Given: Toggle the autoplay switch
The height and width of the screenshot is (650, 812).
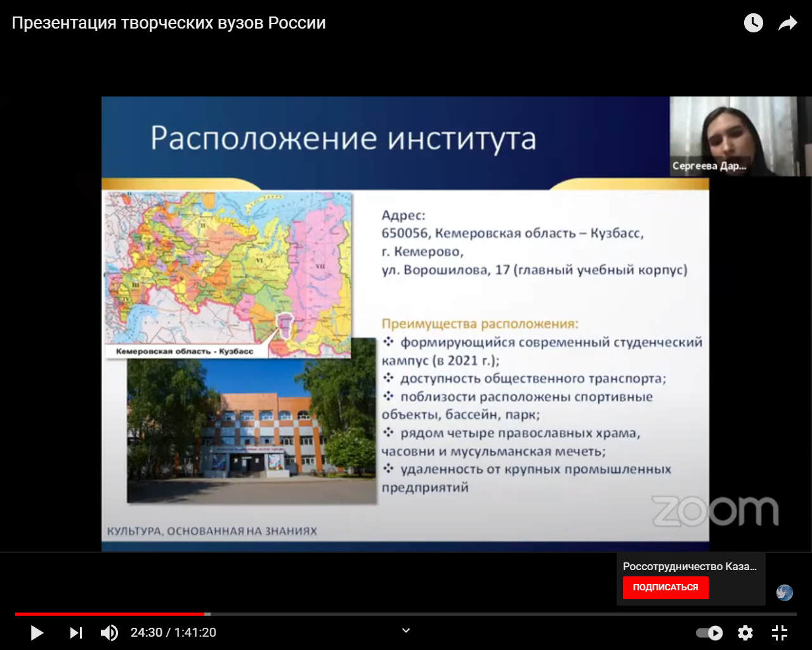Looking at the screenshot, I should point(709,633).
